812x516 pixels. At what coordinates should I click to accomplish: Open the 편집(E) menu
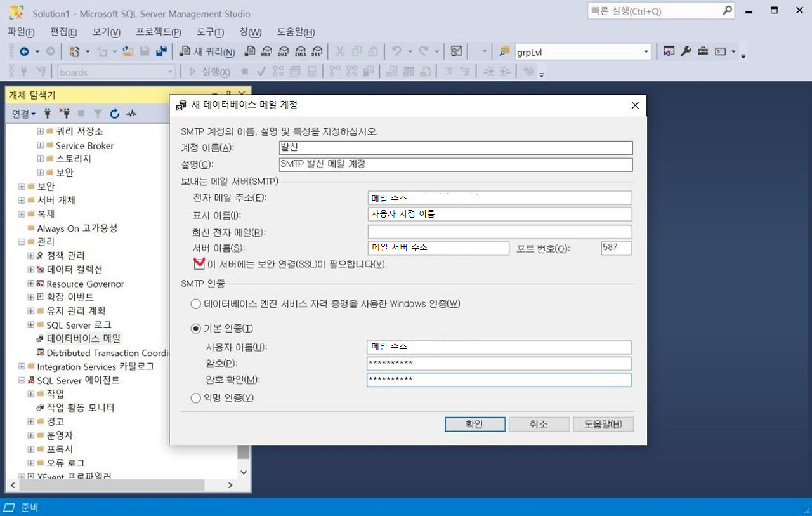pos(63,32)
